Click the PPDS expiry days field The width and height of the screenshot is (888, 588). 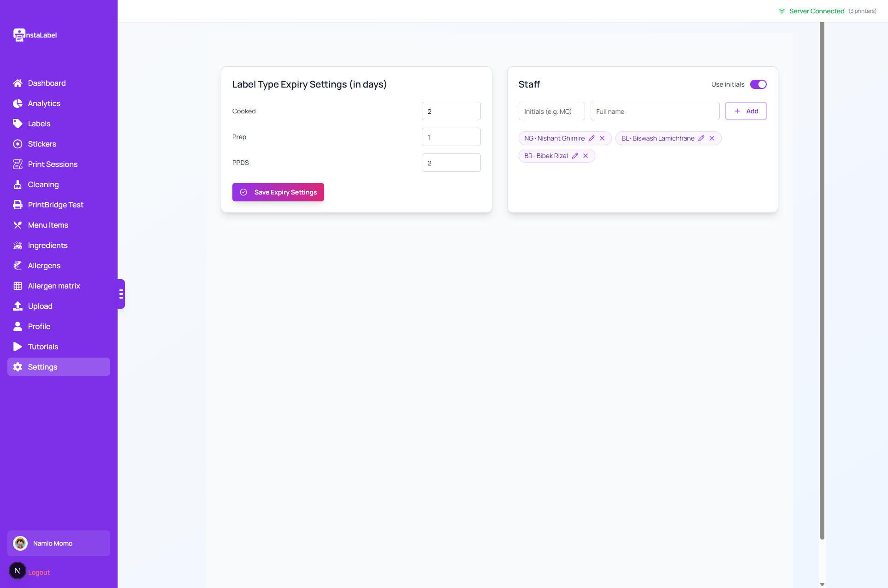click(451, 163)
